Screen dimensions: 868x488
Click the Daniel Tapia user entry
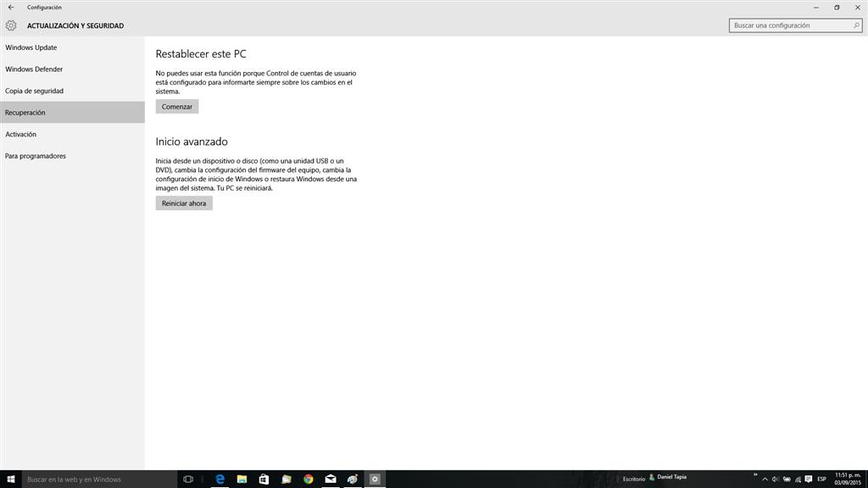tap(668, 477)
